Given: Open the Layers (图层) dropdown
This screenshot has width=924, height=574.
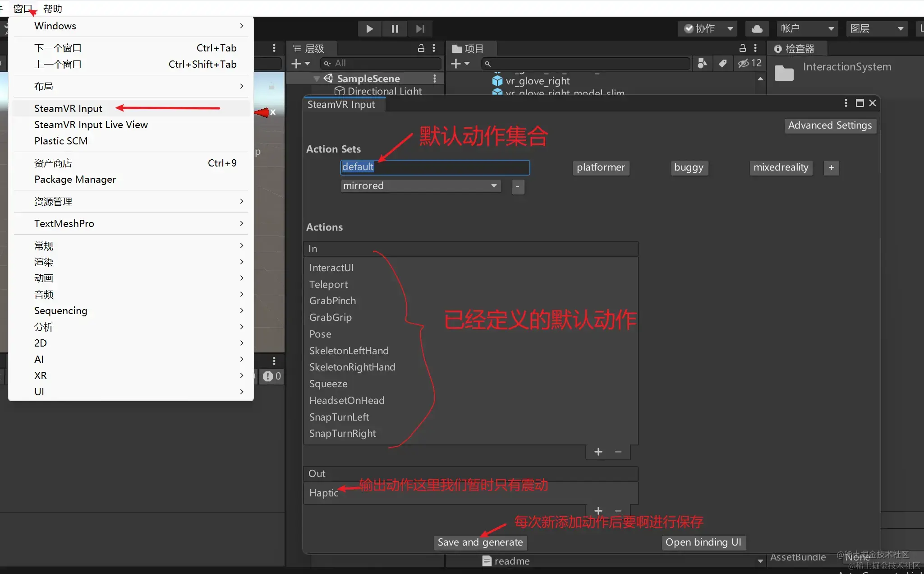Looking at the screenshot, I should 876,29.
